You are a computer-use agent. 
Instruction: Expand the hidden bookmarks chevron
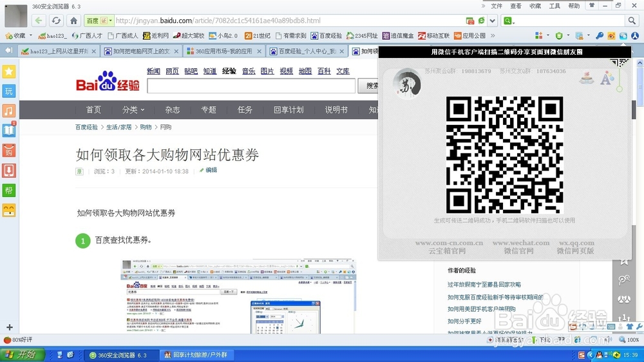[493, 35]
